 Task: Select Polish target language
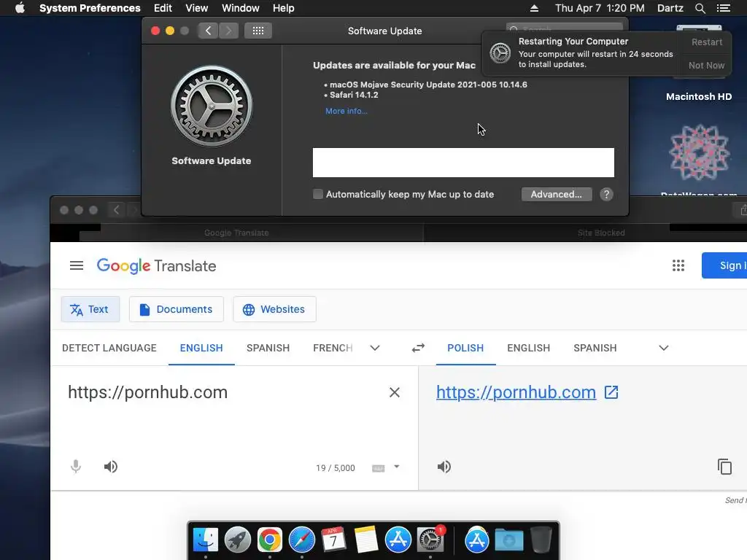tap(465, 348)
